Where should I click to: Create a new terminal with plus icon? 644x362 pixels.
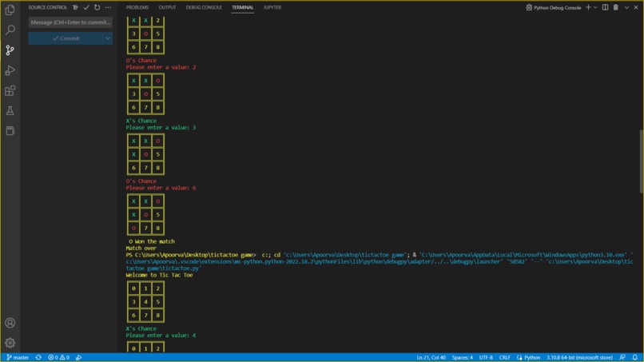click(x=588, y=7)
